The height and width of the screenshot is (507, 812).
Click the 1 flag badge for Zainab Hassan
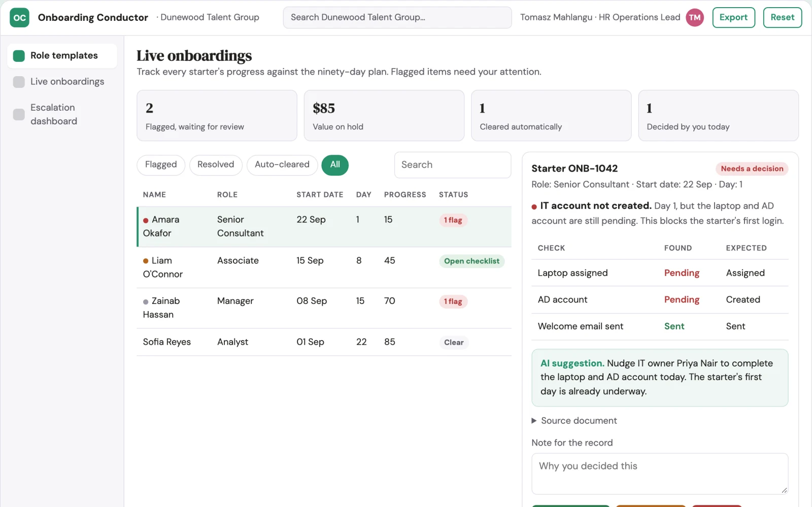453,301
